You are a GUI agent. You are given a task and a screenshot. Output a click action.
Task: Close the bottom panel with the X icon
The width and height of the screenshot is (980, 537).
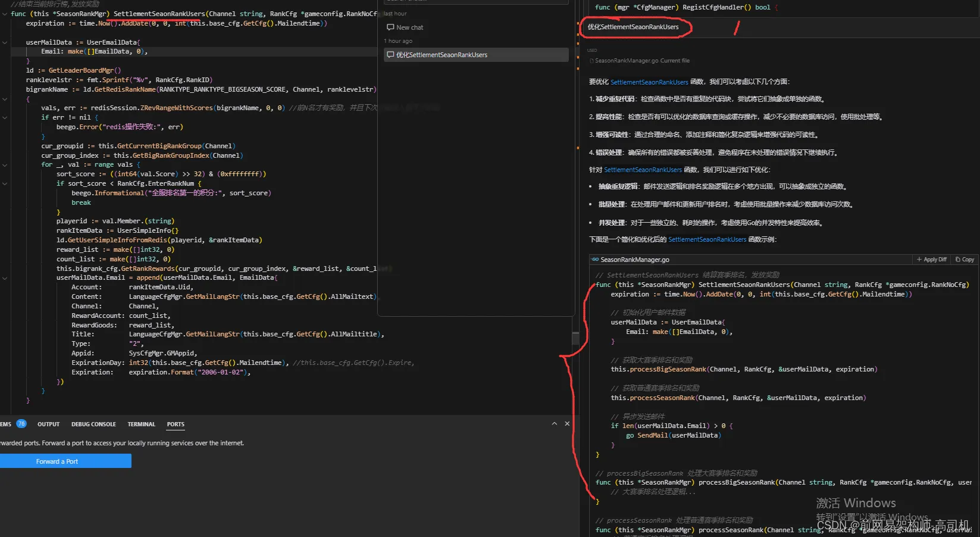point(567,423)
